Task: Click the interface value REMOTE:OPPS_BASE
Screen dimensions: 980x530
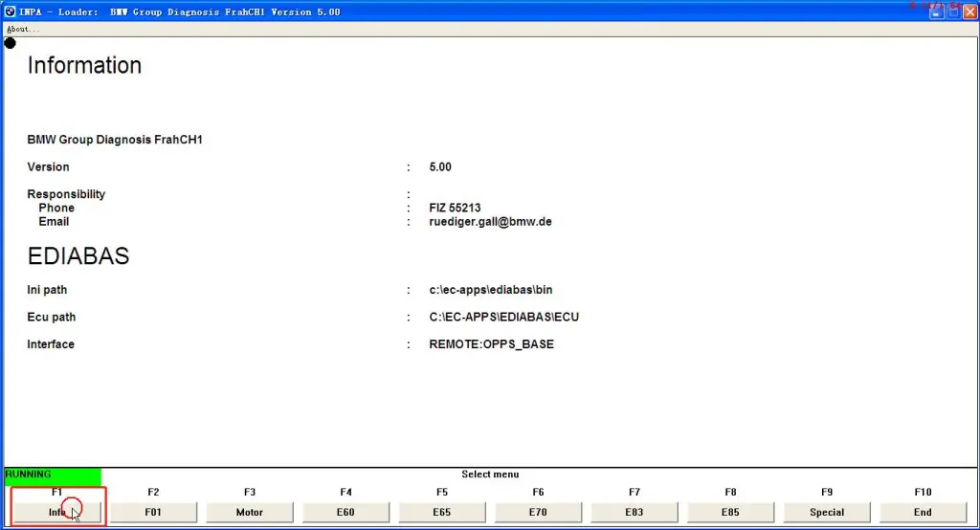Action: point(491,344)
